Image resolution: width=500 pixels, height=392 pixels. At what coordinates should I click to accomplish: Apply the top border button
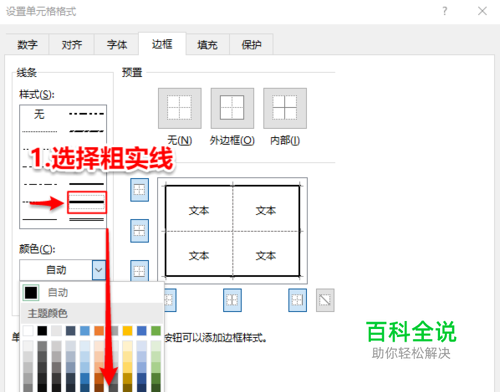click(139, 190)
